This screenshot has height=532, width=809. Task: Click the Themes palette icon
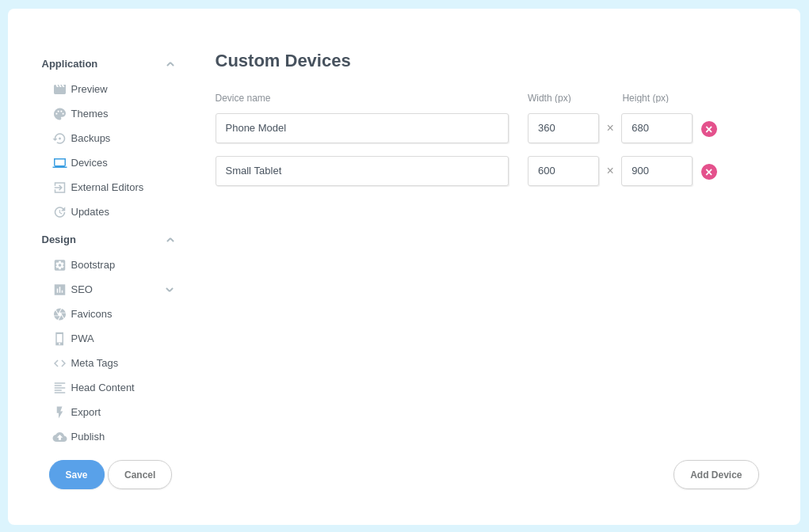59,114
